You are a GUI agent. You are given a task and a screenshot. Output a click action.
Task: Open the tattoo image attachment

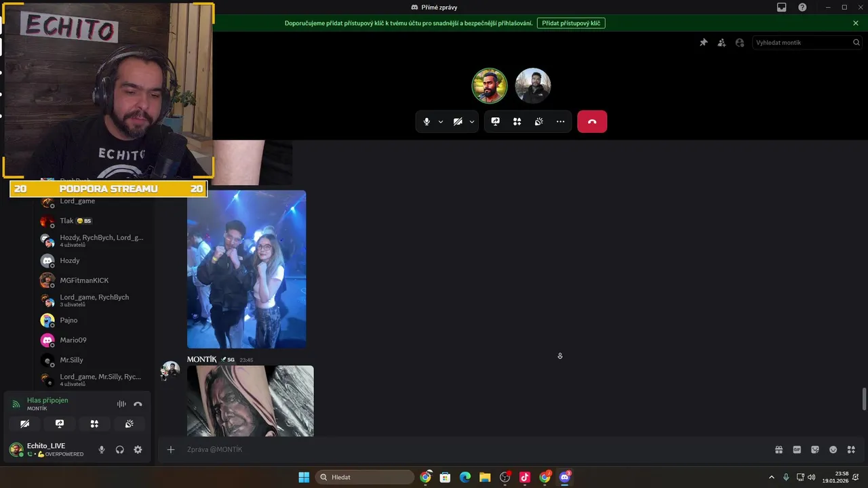click(x=250, y=401)
